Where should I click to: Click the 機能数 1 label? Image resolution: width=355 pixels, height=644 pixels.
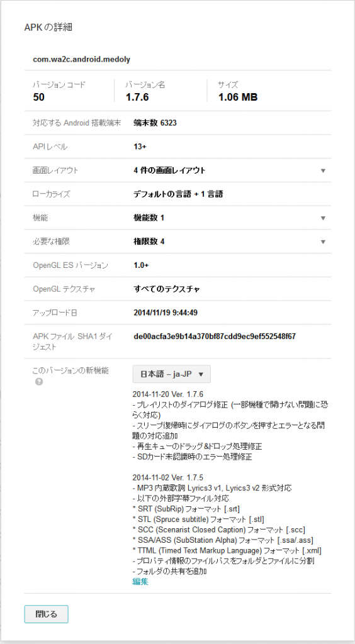[149, 218]
